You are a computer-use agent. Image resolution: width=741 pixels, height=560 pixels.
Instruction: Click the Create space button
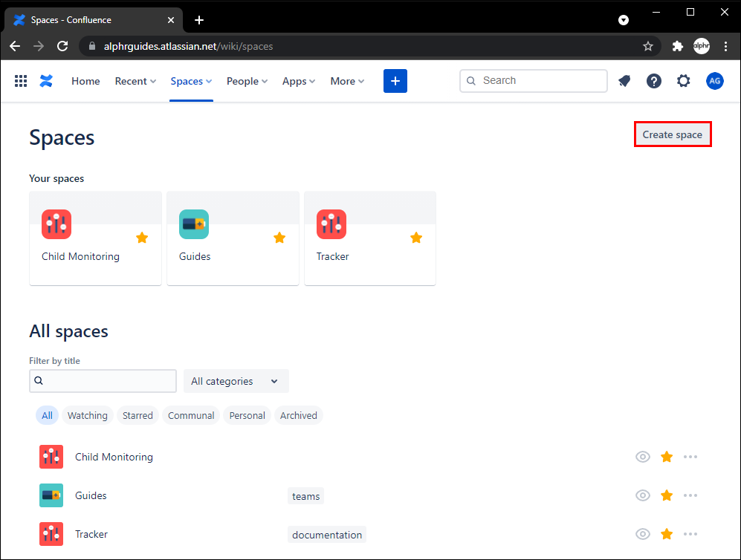pos(672,134)
